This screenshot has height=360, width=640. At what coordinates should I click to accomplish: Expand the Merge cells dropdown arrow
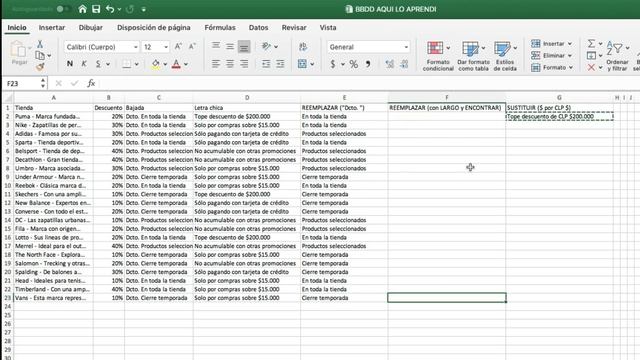pyautogui.click(x=312, y=64)
